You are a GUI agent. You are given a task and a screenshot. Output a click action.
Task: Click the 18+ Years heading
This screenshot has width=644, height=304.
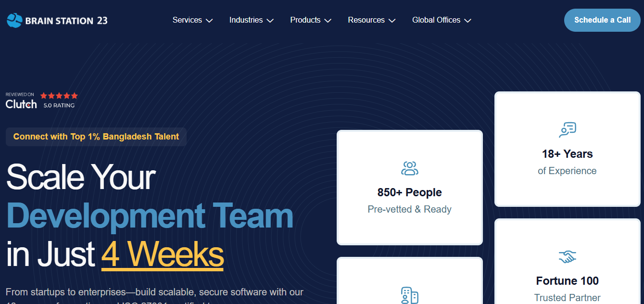(x=568, y=154)
